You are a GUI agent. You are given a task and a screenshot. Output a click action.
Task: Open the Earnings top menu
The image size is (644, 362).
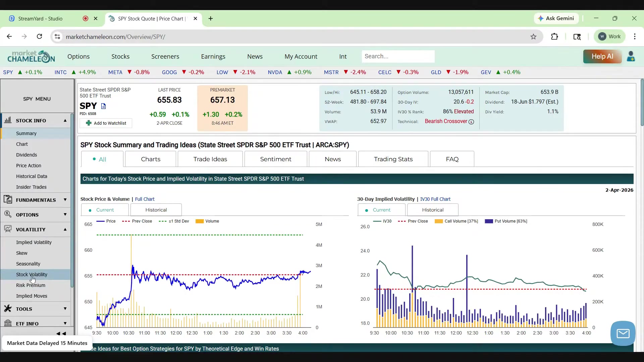(213, 56)
